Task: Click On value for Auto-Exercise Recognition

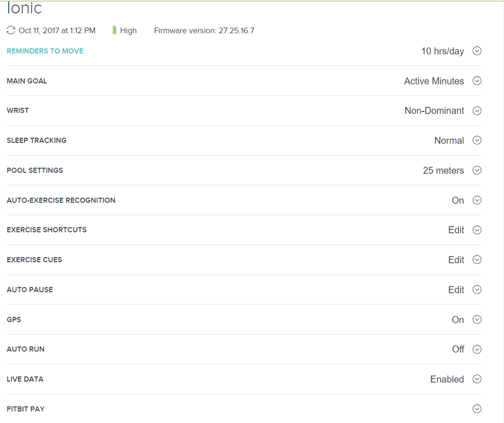Action: tap(458, 201)
